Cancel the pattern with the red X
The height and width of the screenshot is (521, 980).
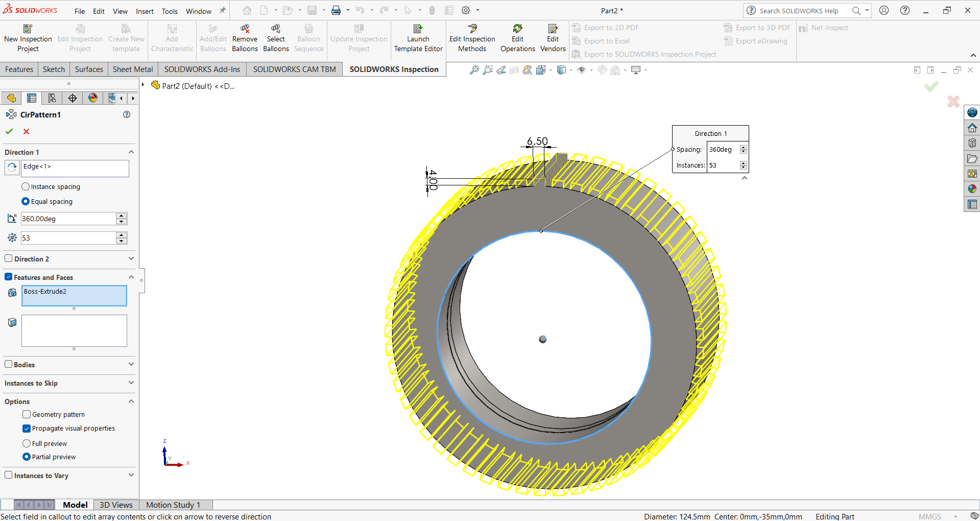tap(27, 132)
